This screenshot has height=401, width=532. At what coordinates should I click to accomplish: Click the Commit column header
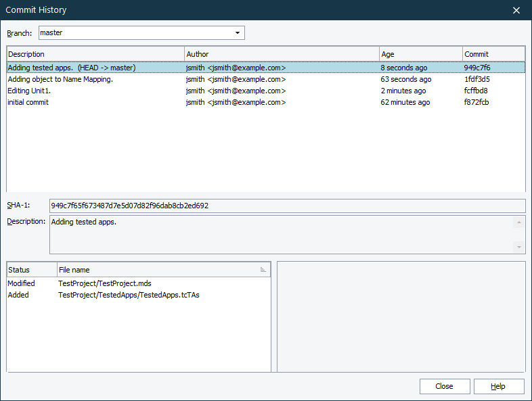click(x=493, y=54)
